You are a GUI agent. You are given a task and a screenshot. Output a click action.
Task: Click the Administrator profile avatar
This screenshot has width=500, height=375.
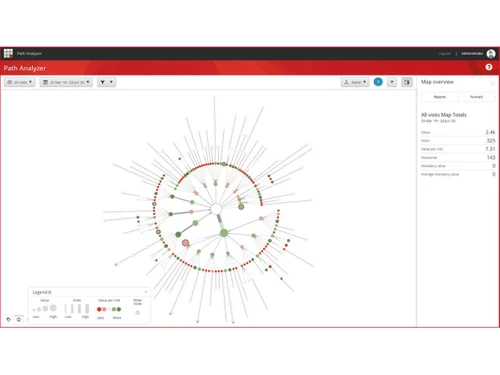tap(491, 53)
